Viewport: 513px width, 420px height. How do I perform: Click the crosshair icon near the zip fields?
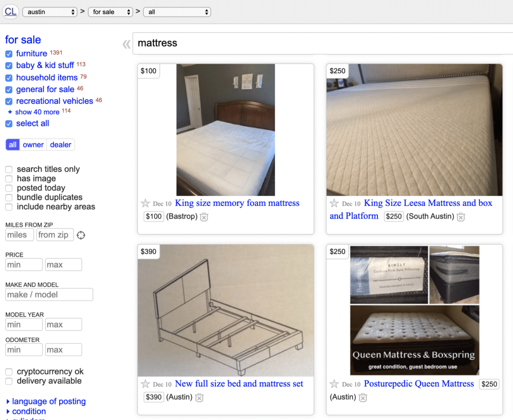click(80, 235)
